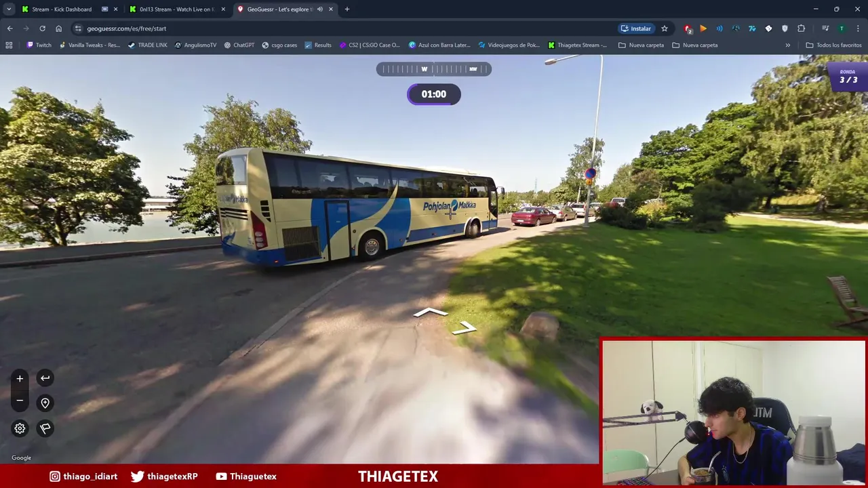Set a checkpoint with the flag button

coord(45,428)
